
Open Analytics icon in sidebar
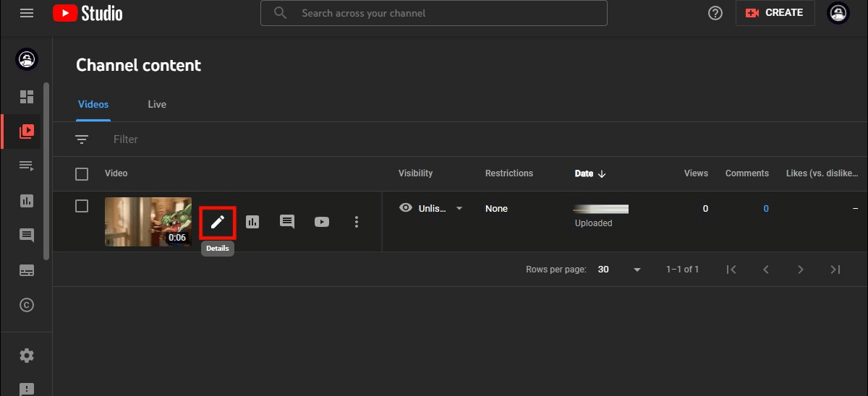tap(27, 201)
